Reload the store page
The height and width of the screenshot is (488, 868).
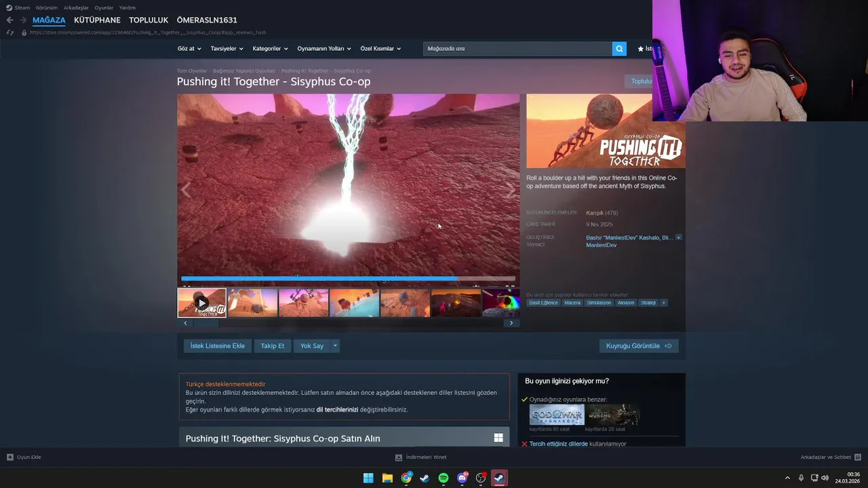(9, 33)
